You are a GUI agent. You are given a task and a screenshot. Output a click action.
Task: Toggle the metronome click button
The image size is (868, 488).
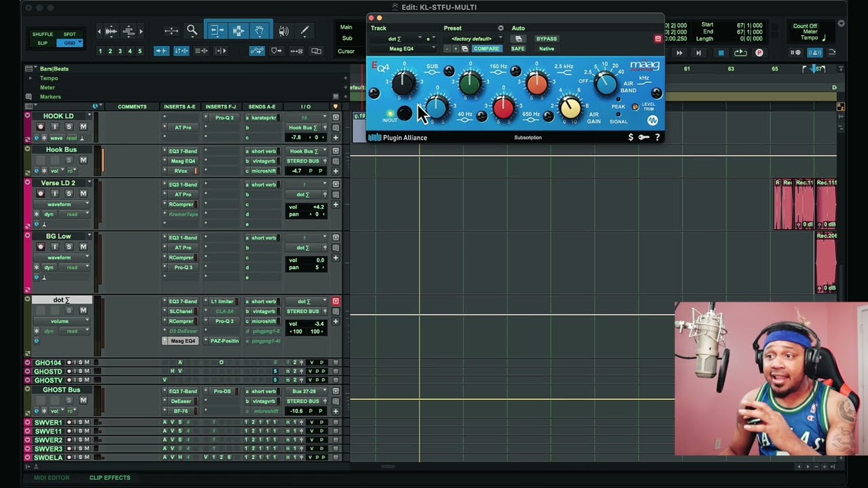click(x=815, y=53)
